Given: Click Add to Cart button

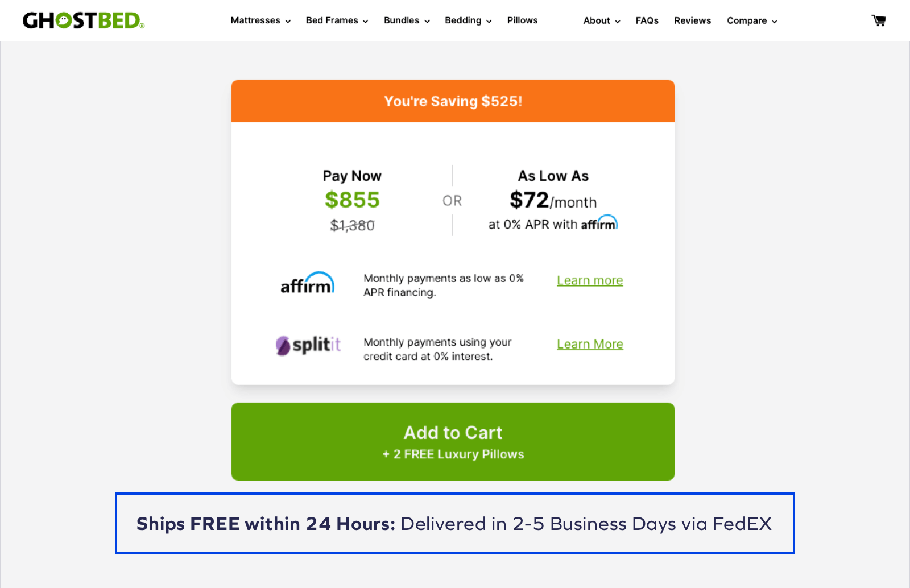Looking at the screenshot, I should coord(453,441).
